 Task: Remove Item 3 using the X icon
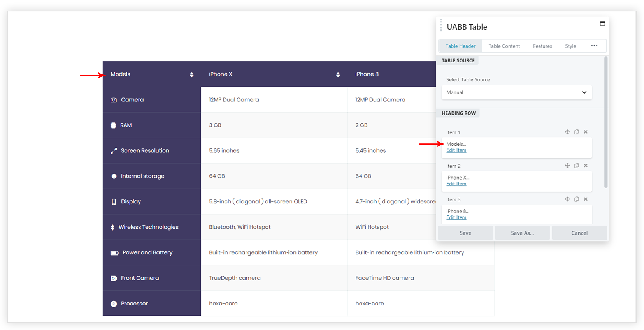tap(586, 199)
